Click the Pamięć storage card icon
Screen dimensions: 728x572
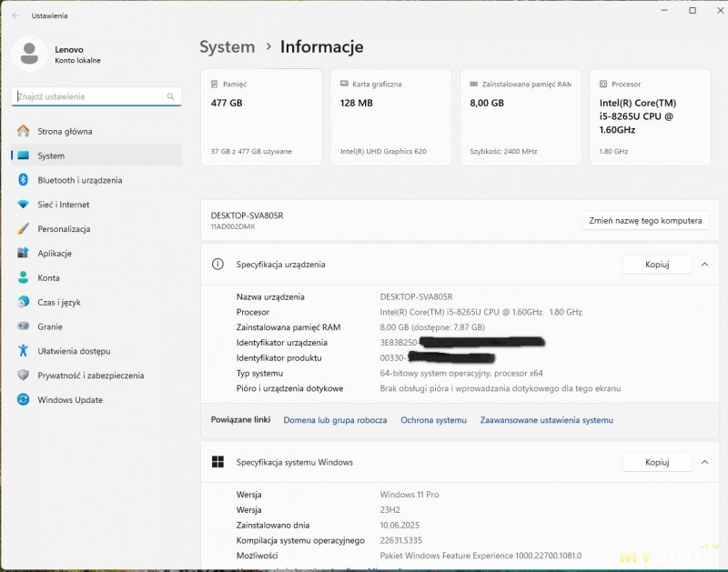tap(215, 84)
